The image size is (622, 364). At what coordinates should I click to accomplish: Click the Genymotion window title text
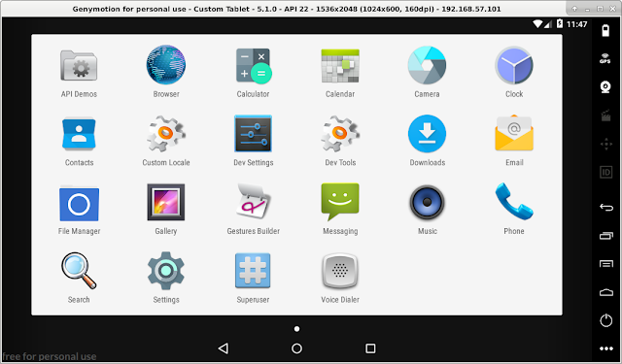(x=287, y=9)
